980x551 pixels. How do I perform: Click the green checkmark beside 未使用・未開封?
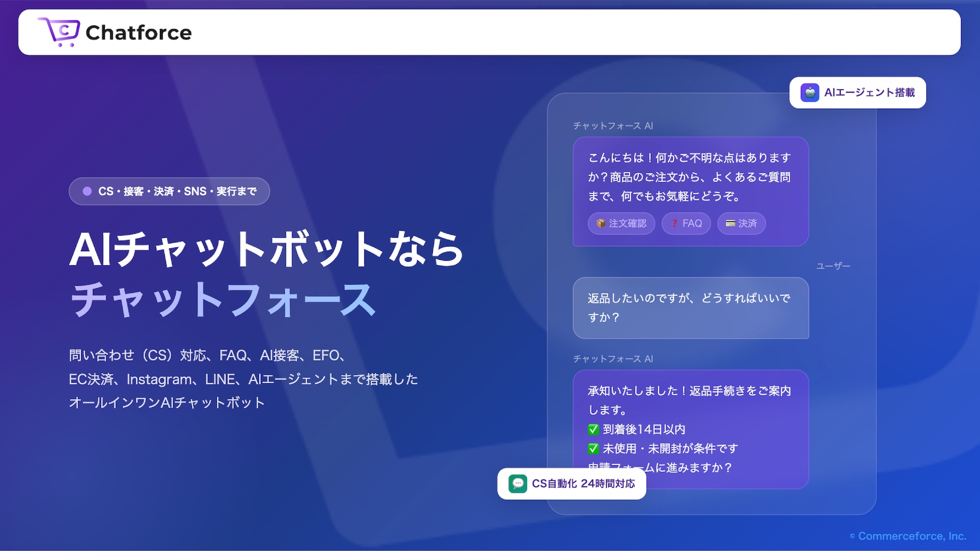coord(593,449)
